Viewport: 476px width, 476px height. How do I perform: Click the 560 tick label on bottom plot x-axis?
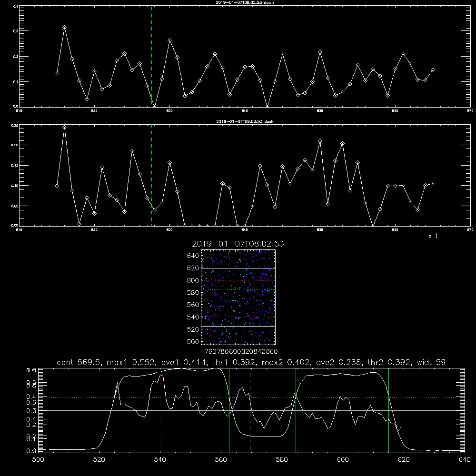221,460
